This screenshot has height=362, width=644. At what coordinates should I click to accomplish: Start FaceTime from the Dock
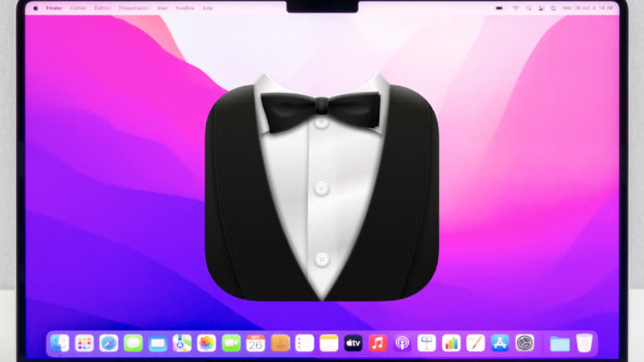click(x=231, y=343)
